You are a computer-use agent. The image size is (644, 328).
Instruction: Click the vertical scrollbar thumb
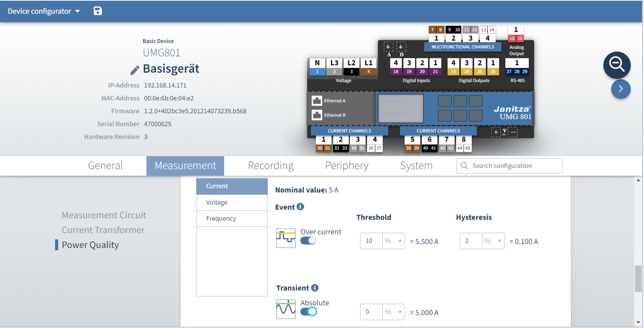[638, 279]
